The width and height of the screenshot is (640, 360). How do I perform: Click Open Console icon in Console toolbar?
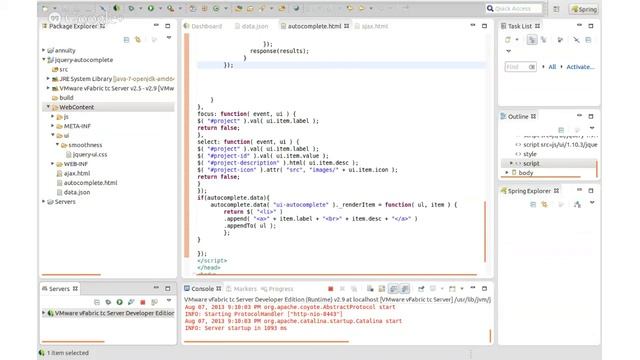coord(452,289)
